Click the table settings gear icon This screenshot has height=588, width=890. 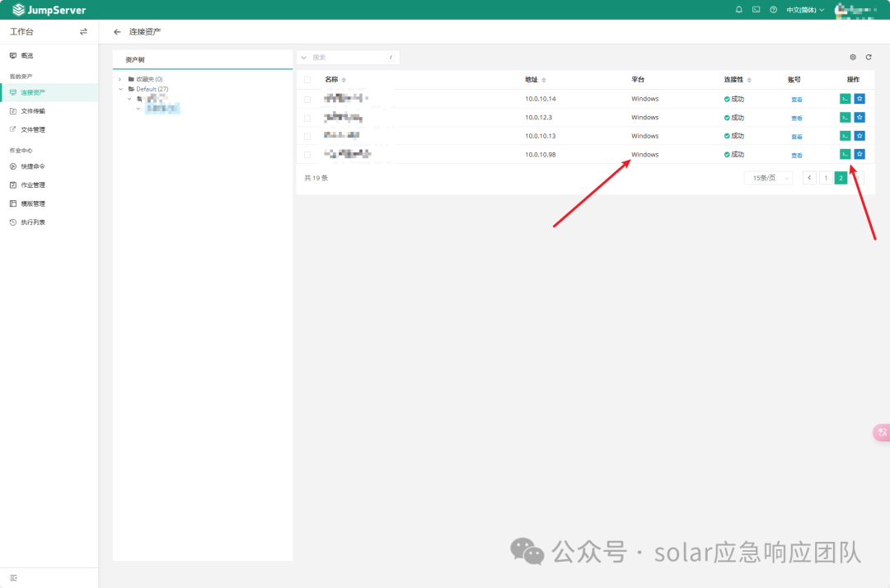[853, 57]
